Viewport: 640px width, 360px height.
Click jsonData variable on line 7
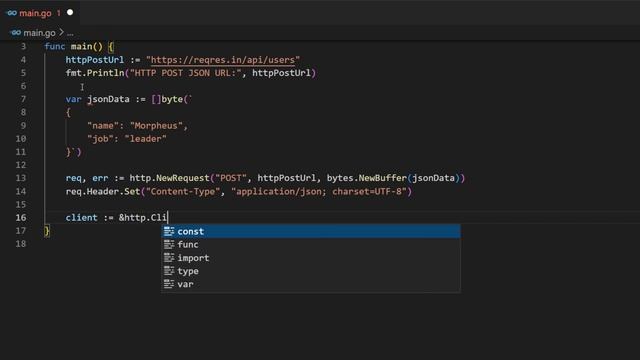click(x=108, y=99)
